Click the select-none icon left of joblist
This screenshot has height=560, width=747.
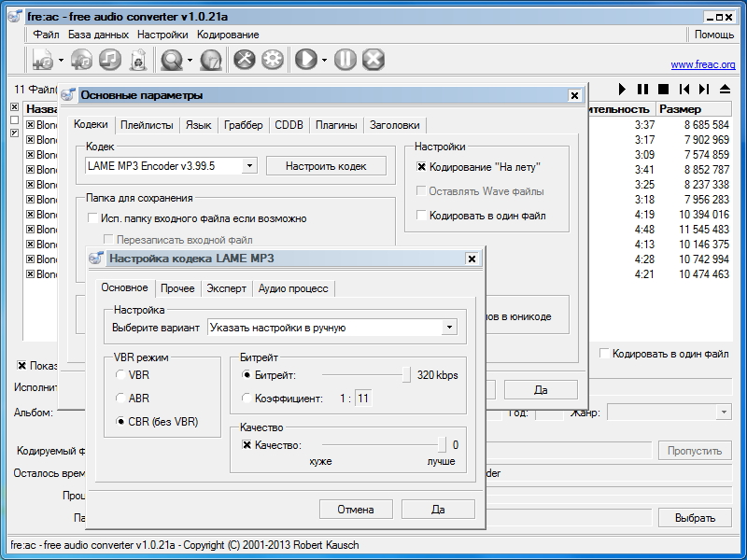[x=14, y=120]
